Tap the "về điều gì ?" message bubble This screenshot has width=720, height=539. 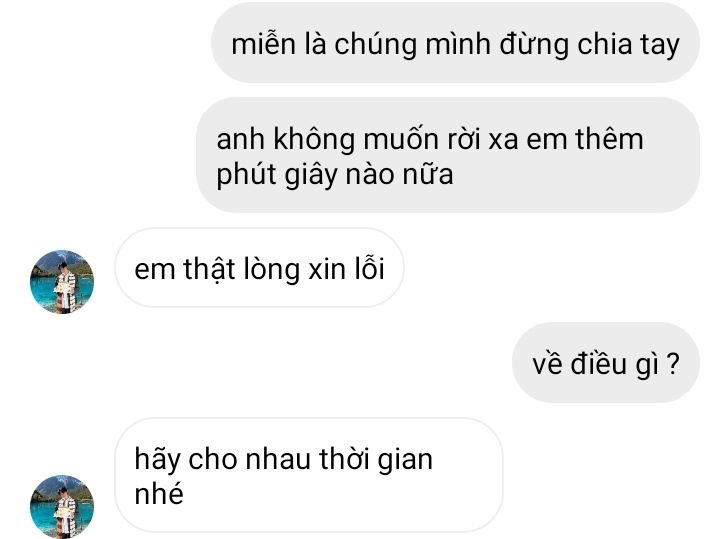[606, 362]
